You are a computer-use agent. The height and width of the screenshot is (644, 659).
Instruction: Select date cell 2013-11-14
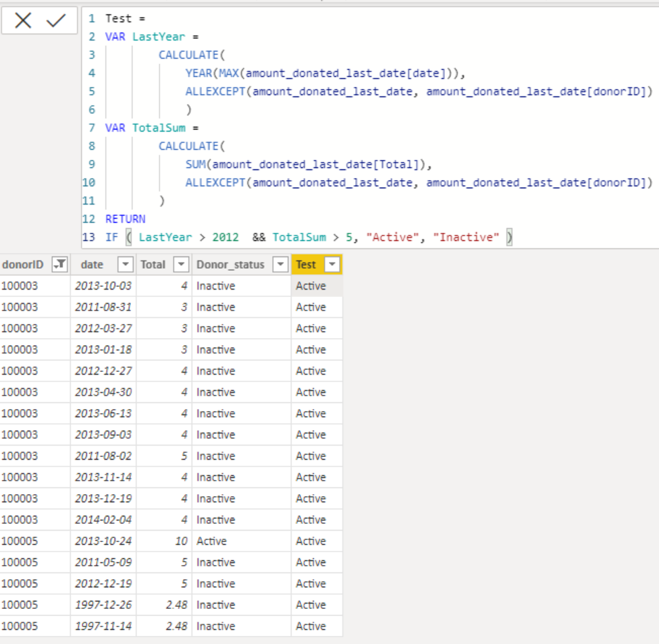[x=103, y=477]
